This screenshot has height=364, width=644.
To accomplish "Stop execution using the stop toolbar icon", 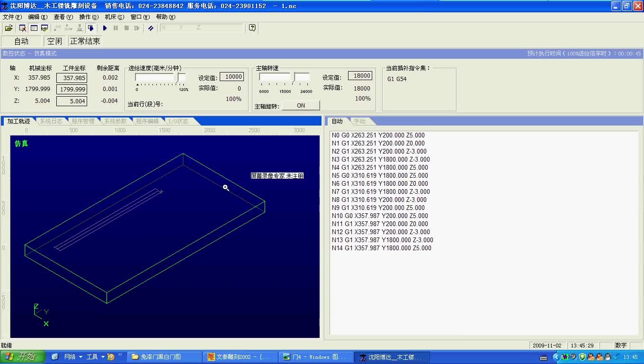I will [x=127, y=28].
